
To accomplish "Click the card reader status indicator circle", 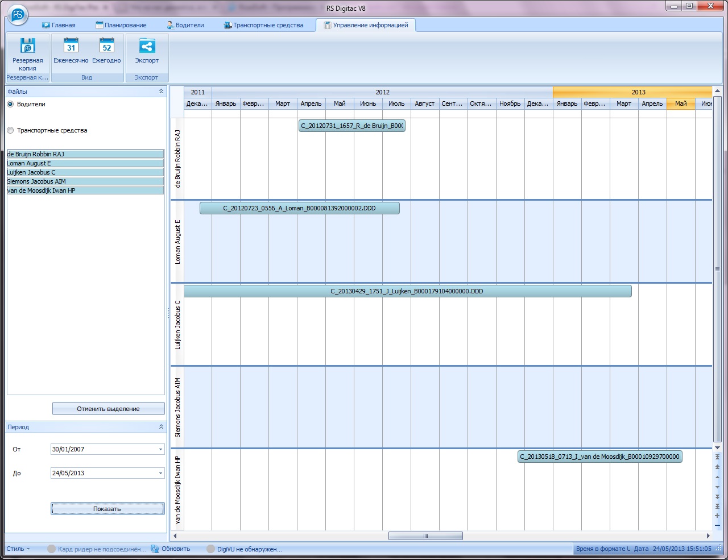I will pos(52,549).
